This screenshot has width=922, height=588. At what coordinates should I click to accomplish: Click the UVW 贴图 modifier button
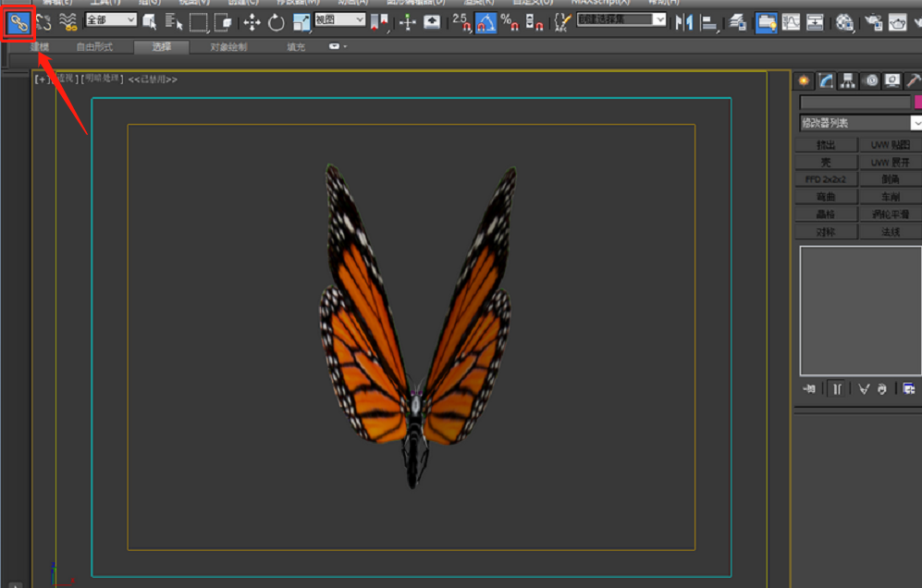[x=891, y=144]
